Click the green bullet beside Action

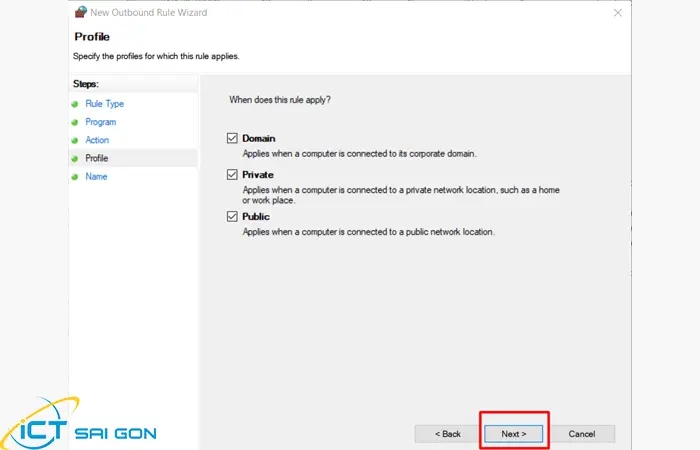(74, 140)
